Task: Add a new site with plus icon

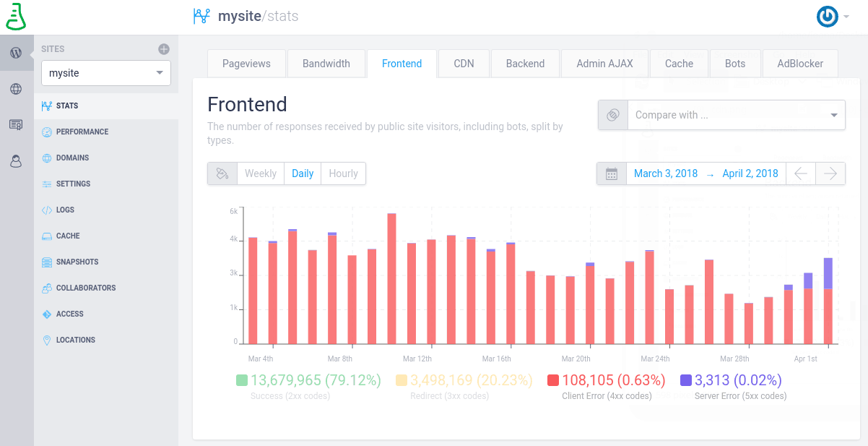Action: (164, 49)
